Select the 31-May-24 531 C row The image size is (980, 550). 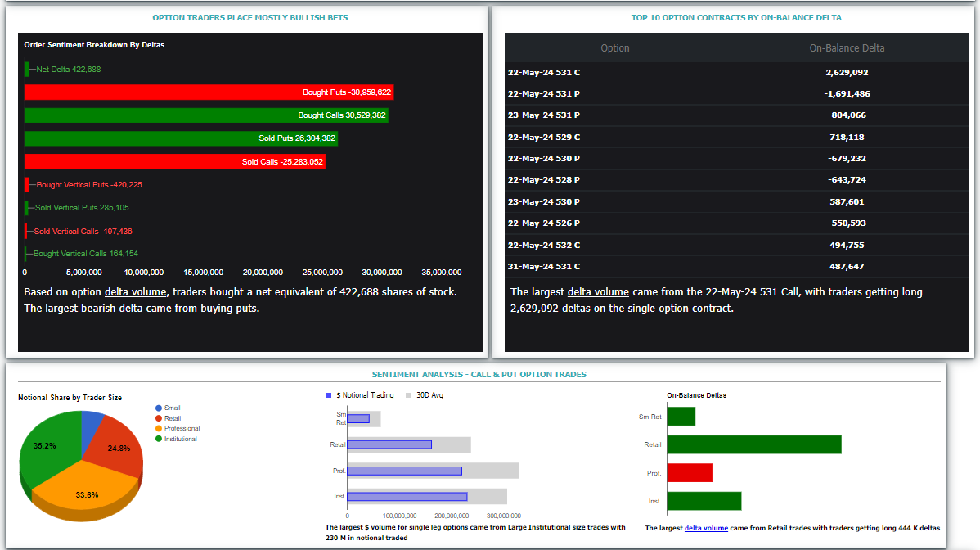point(736,266)
